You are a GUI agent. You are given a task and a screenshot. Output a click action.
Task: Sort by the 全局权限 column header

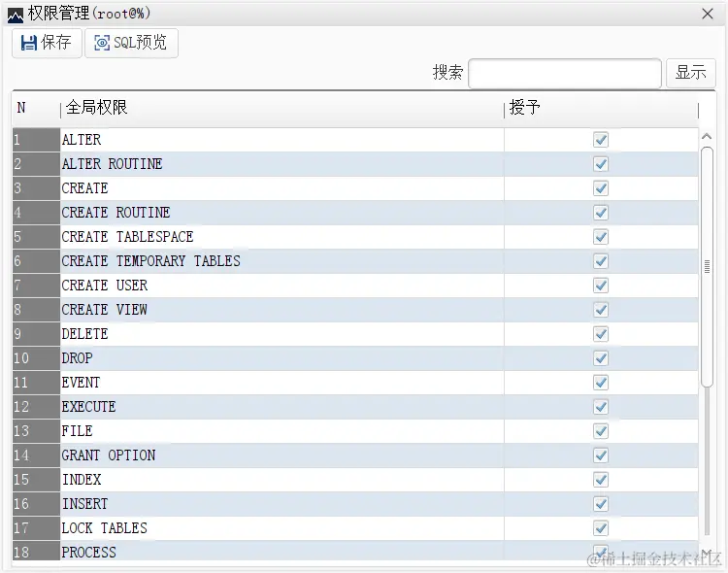click(282, 108)
